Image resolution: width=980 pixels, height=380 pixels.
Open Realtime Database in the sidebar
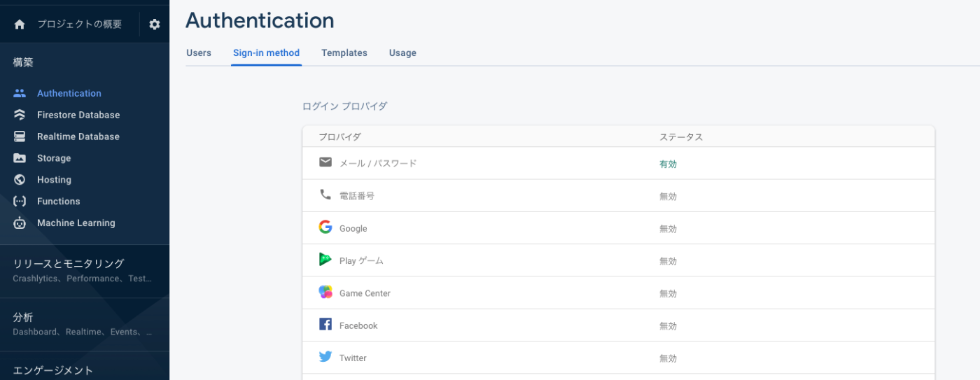click(78, 136)
